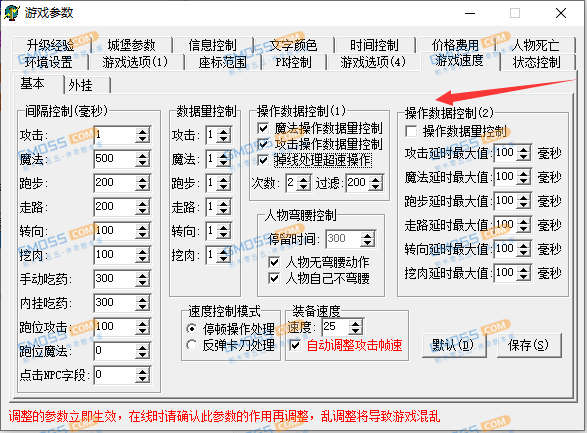Click the 跑步 interval input field
587x433 pixels.
(115, 183)
